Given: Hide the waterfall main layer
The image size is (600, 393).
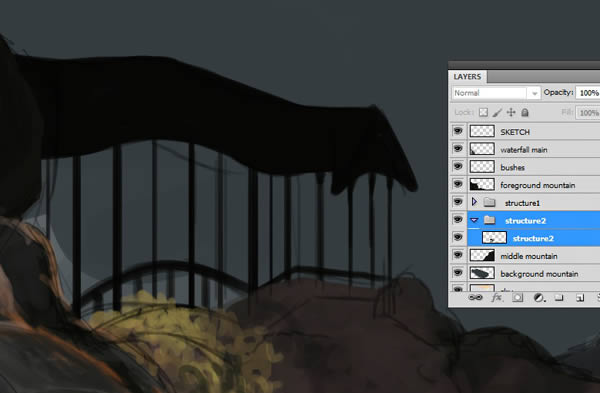Looking at the screenshot, I should coord(458,149).
